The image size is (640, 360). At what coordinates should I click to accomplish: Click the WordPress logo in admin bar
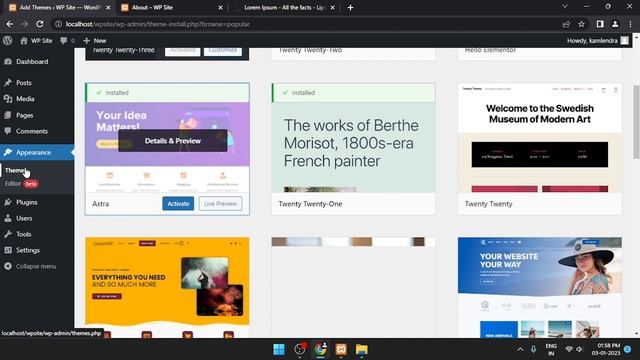coord(7,40)
